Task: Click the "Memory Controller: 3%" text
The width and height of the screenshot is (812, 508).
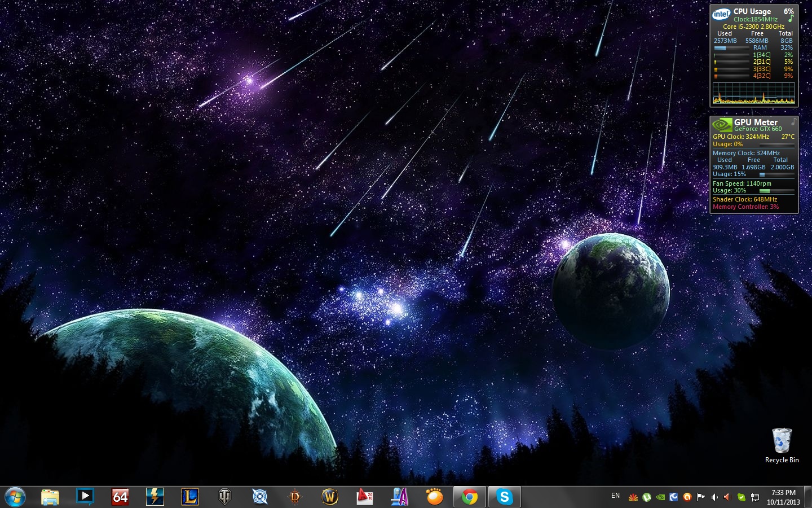Action: pyautogui.click(x=745, y=207)
